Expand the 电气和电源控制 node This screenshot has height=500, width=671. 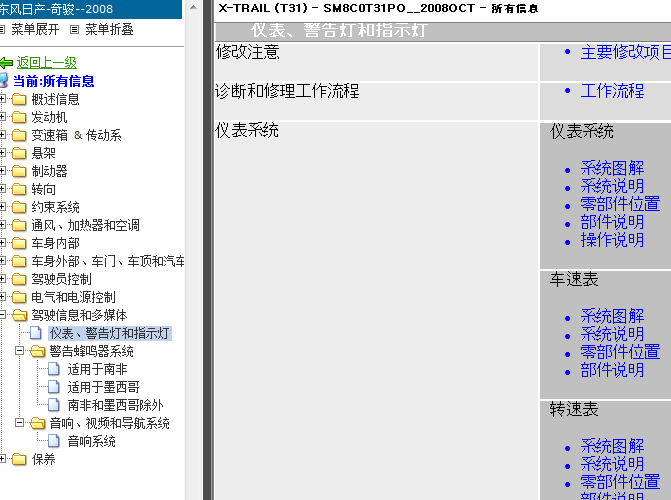[x=4, y=298]
